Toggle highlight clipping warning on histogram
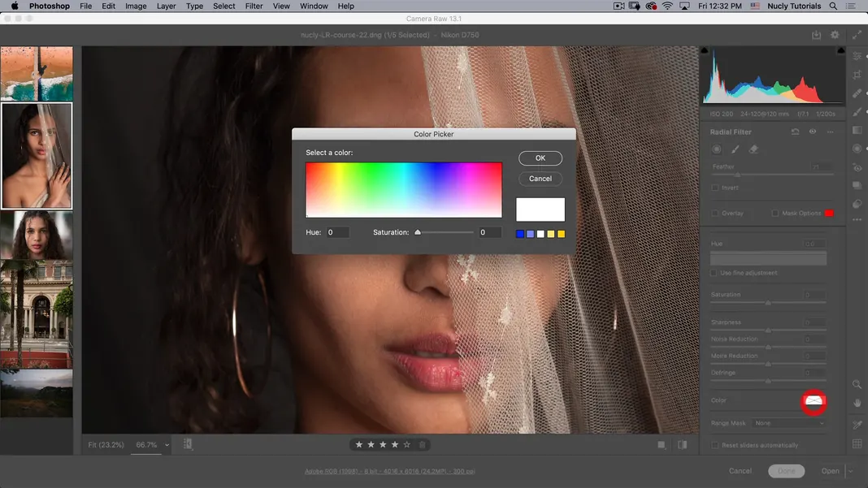 841,50
